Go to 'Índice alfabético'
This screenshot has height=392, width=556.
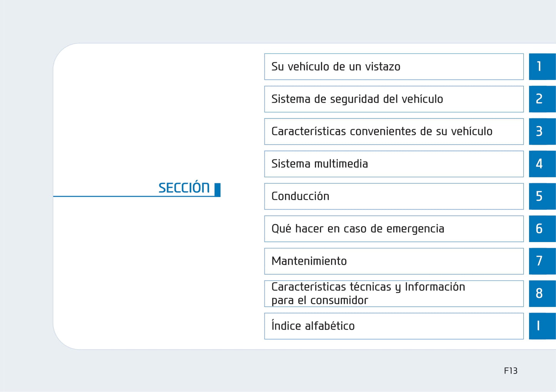pyautogui.click(x=394, y=326)
